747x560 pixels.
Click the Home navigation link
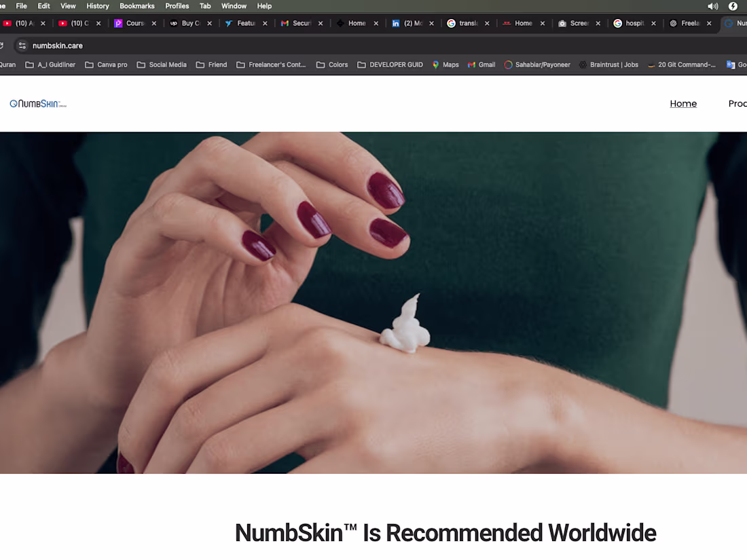coord(683,104)
